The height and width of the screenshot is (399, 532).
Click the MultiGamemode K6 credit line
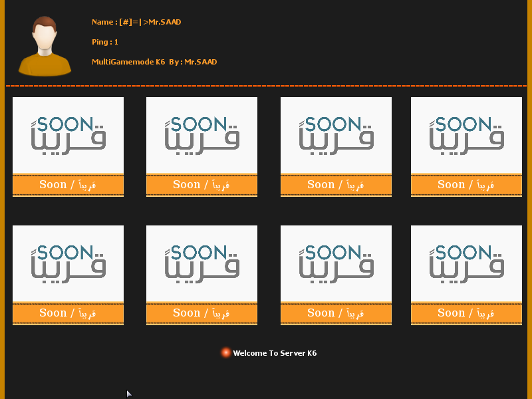(154, 62)
